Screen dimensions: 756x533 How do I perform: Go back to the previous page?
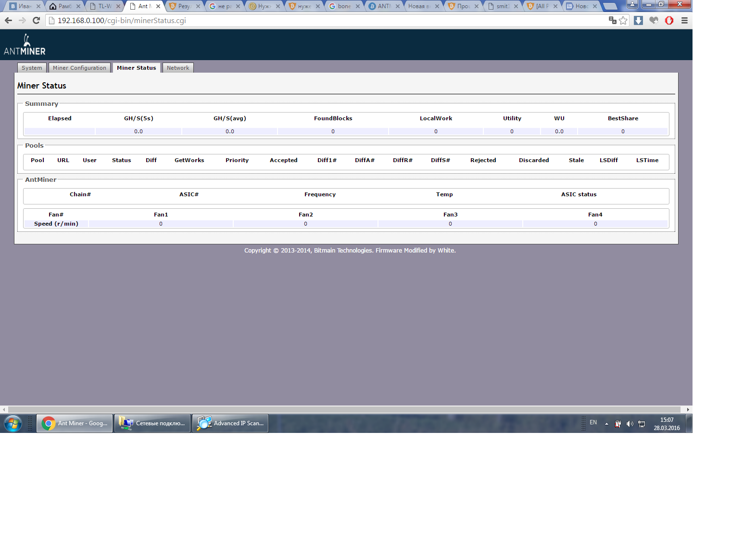[8, 20]
